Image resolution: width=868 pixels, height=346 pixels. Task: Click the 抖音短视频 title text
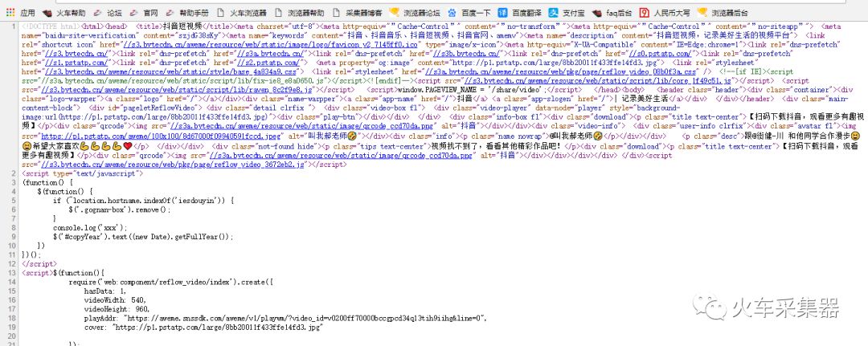(x=184, y=26)
